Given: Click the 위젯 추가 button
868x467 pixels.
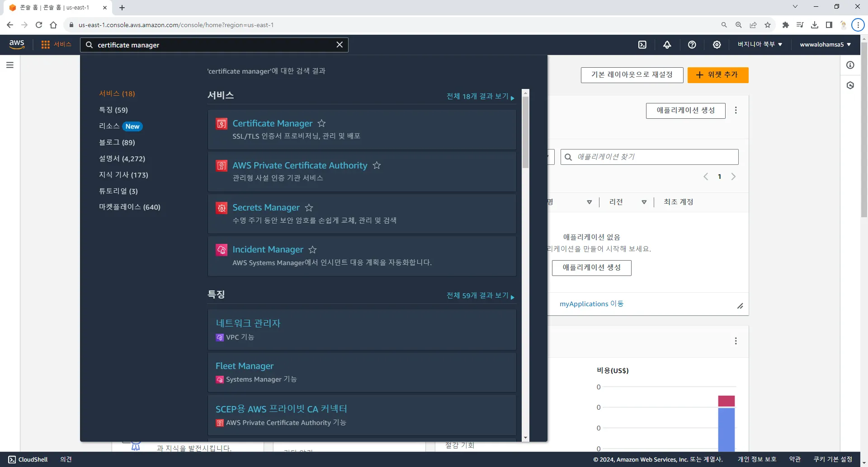Looking at the screenshot, I should [x=718, y=75].
